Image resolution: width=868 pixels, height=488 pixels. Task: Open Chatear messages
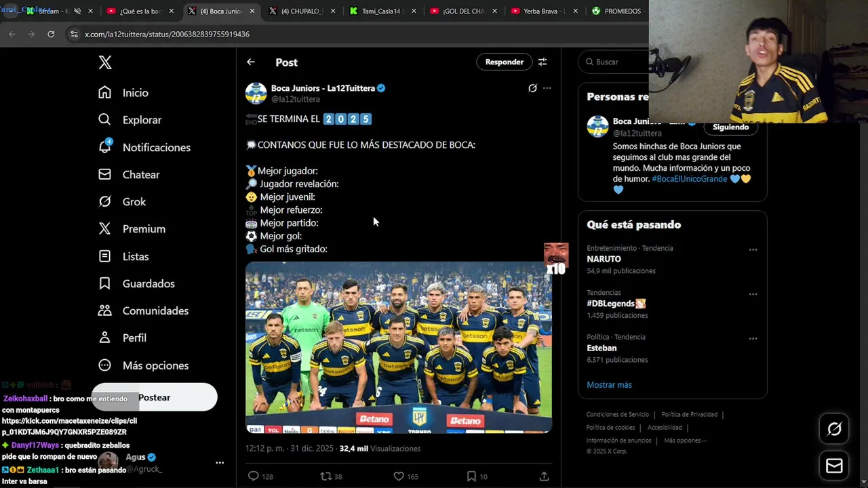coord(129,174)
